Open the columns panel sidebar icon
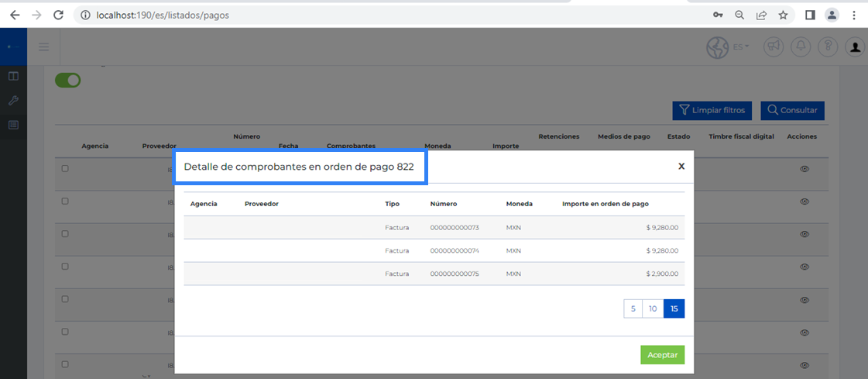Screen dimensions: 868x379 point(13,76)
